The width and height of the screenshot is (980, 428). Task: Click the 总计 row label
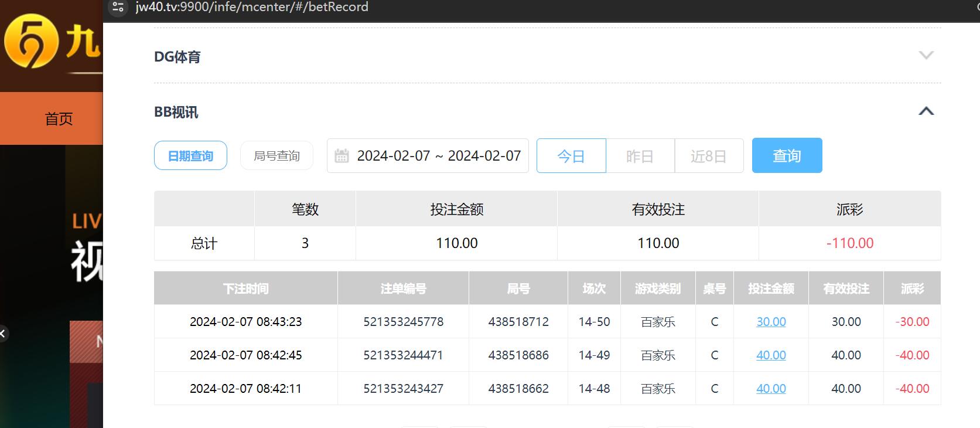click(x=204, y=243)
